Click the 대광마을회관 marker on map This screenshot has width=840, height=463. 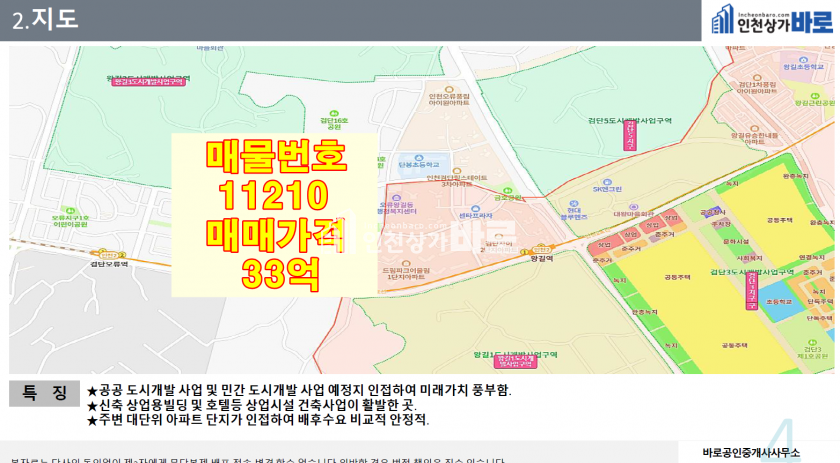632,212
